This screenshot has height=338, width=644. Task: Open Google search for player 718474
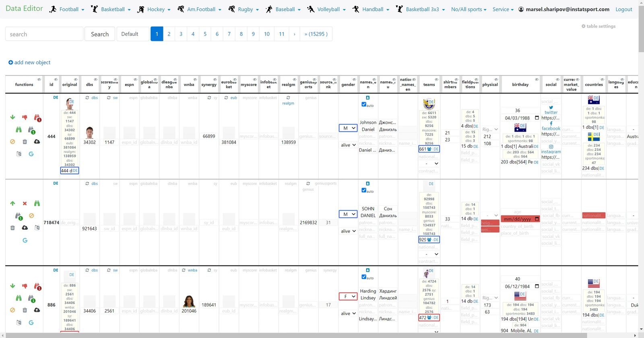tap(25, 240)
